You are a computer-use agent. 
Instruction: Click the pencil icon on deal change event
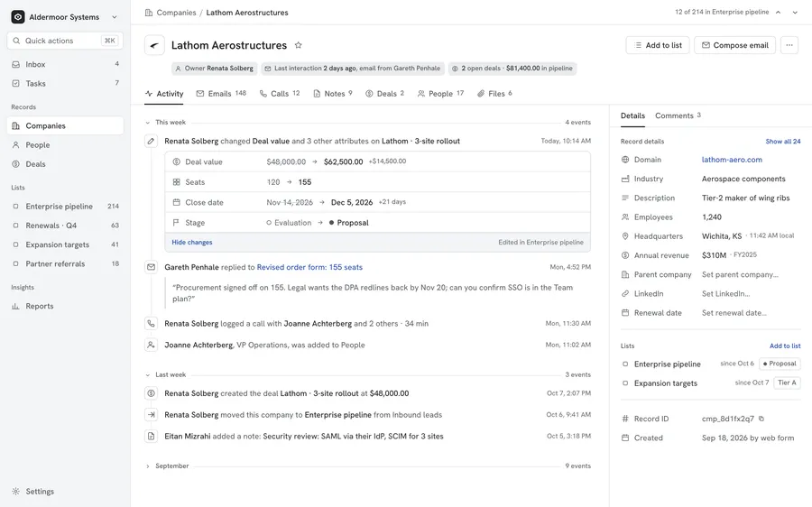click(151, 141)
